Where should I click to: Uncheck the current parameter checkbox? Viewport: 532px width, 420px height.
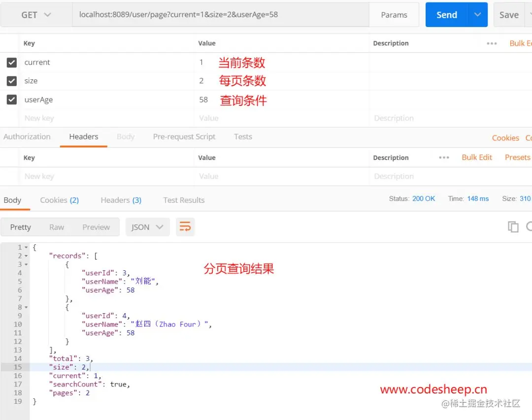(11, 63)
